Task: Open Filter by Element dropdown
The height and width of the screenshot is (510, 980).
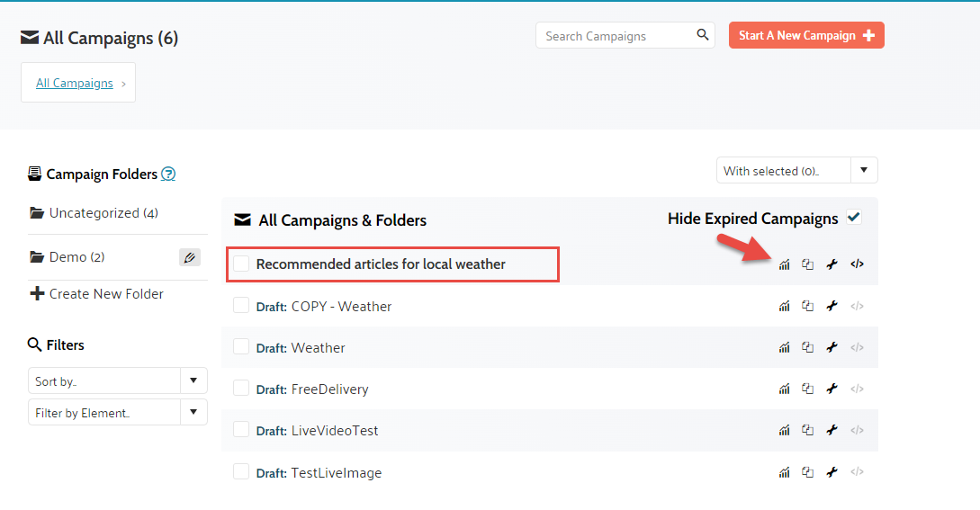Action: pyautogui.click(x=117, y=413)
